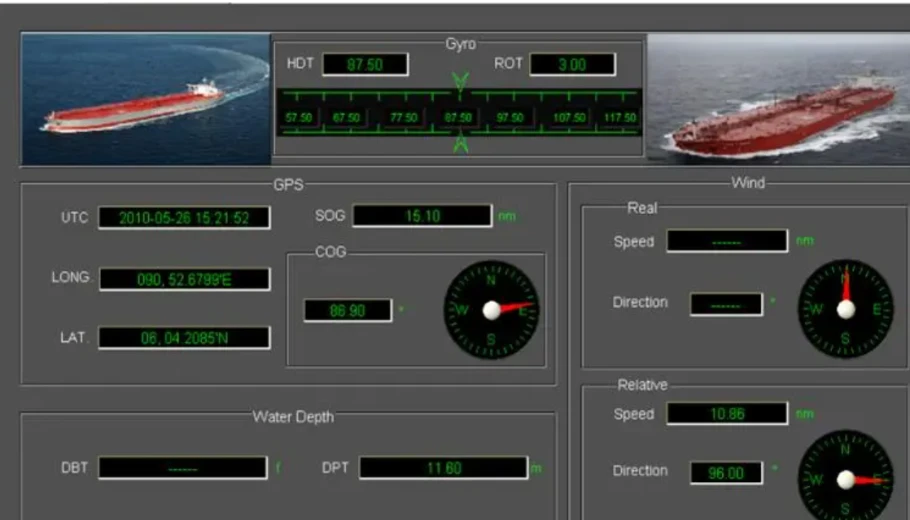Click the lower gyro heading arrow marker
The height and width of the screenshot is (520, 910).
click(460, 144)
